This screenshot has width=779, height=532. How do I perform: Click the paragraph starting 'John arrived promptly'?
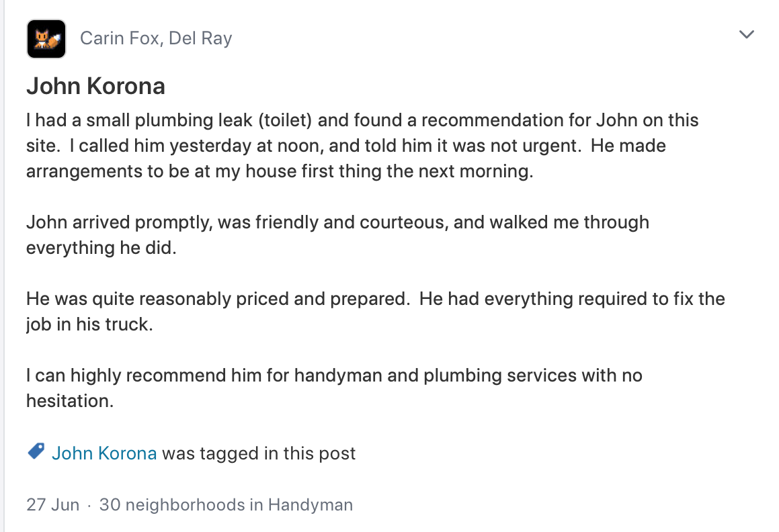(337, 222)
